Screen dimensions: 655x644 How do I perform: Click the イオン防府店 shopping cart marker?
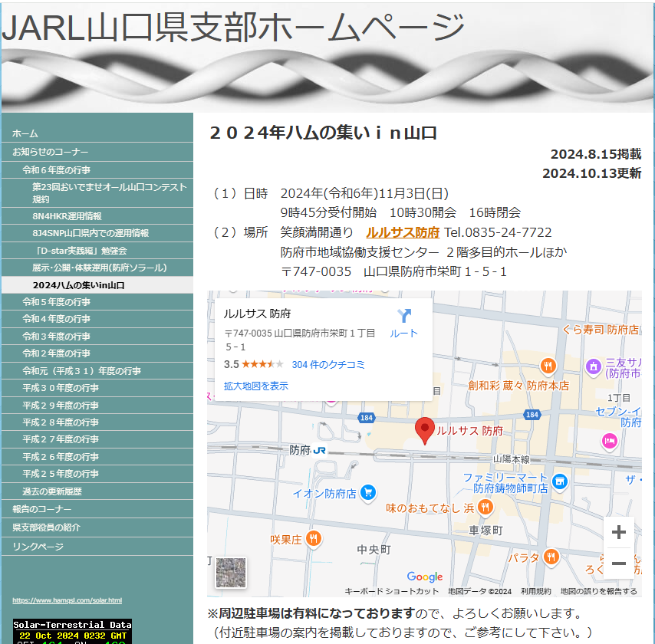(368, 493)
